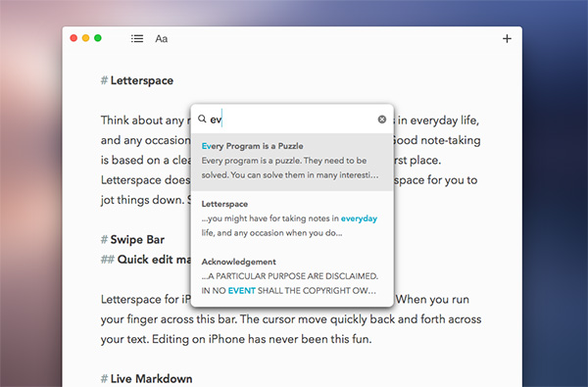Click inside the search field containing 'ev'

(292, 120)
